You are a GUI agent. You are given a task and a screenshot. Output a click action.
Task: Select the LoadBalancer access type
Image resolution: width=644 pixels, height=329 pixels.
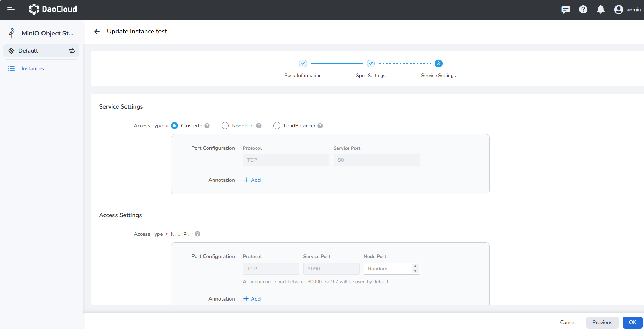[277, 126]
